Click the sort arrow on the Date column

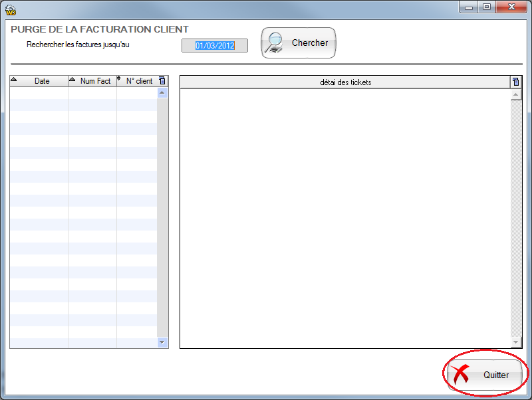click(13, 80)
